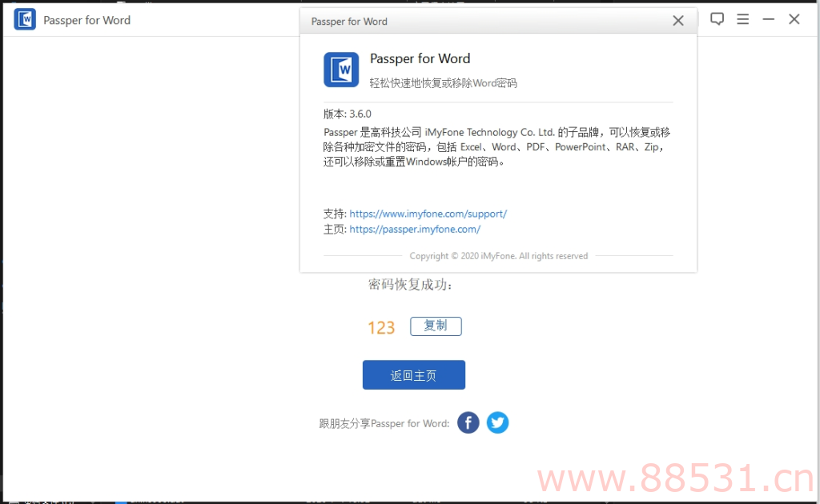Close the About Passper for Word dialog
Viewport: 820px width, 504px height.
pyautogui.click(x=677, y=21)
